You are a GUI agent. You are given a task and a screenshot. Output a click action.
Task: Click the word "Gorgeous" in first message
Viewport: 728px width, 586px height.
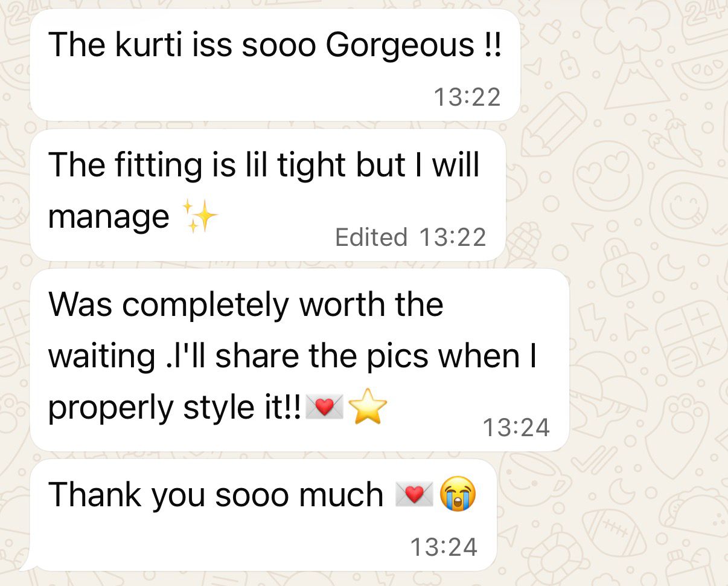400,46
